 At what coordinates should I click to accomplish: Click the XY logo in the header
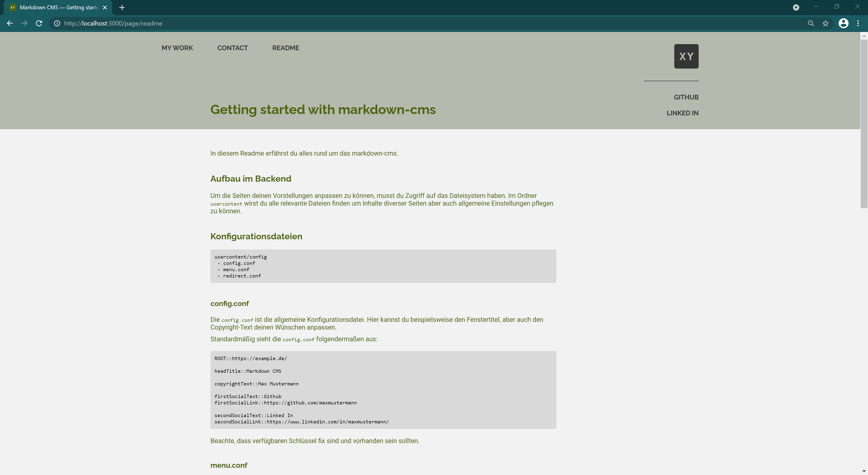[686, 56]
